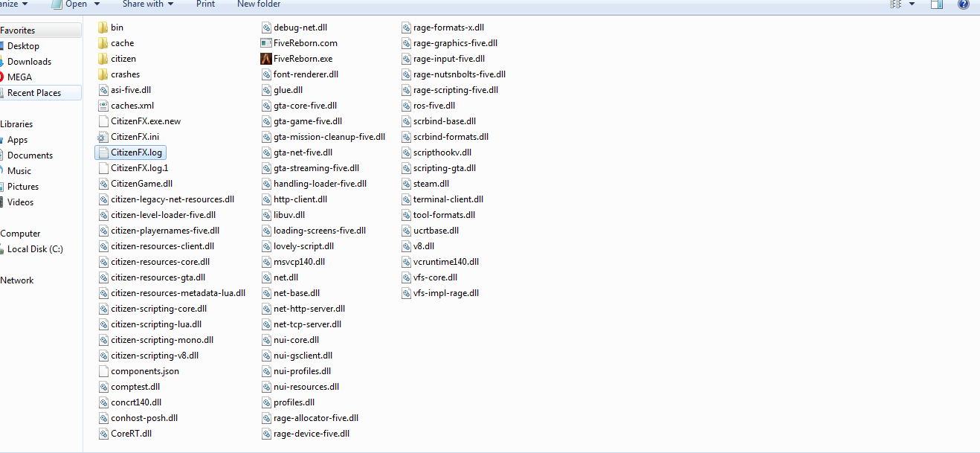Open Music library

[x=19, y=171]
